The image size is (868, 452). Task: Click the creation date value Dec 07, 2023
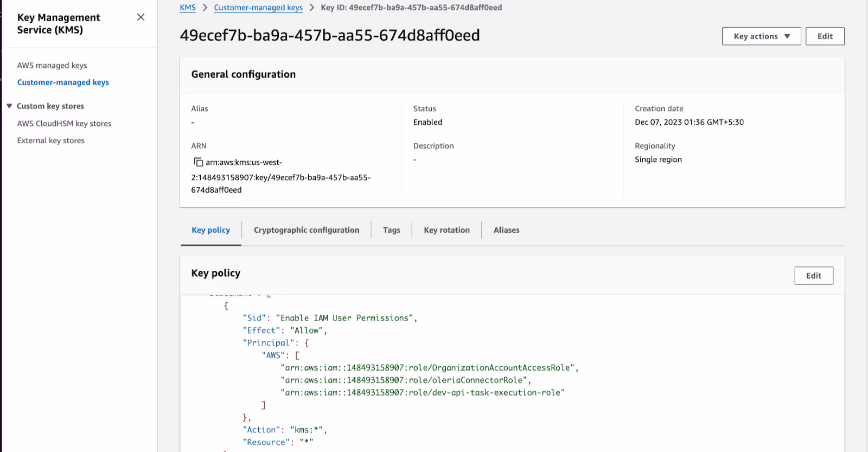pyautogui.click(x=689, y=122)
